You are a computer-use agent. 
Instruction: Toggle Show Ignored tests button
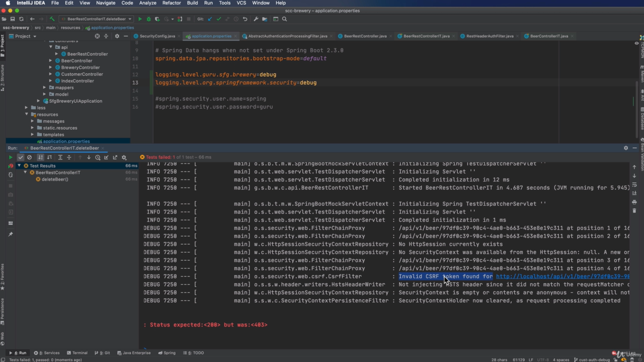point(29,157)
